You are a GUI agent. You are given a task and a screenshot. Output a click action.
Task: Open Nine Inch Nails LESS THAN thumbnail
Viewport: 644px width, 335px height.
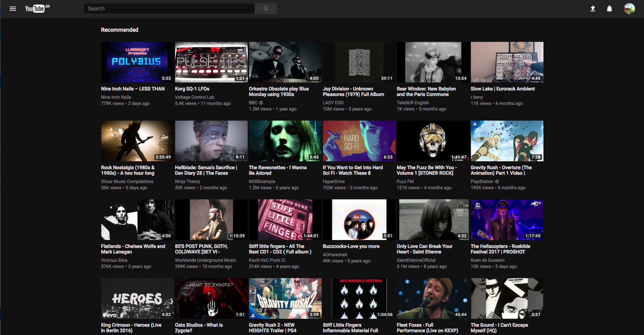[x=137, y=62]
